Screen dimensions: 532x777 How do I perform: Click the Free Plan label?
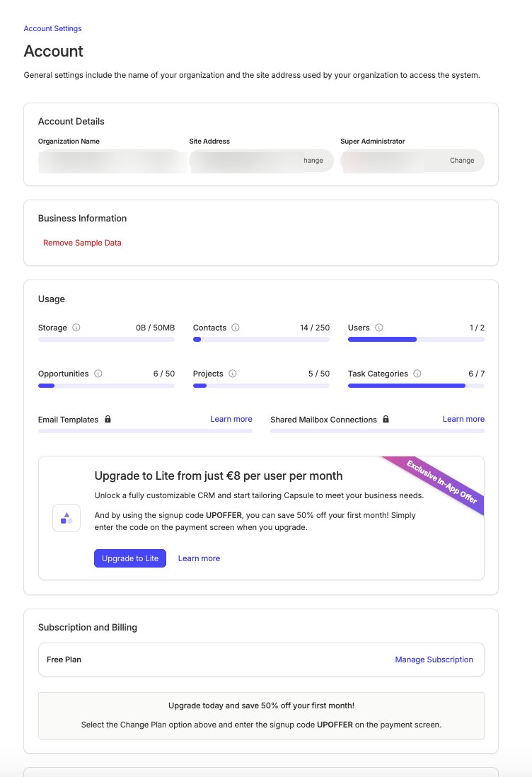64,660
